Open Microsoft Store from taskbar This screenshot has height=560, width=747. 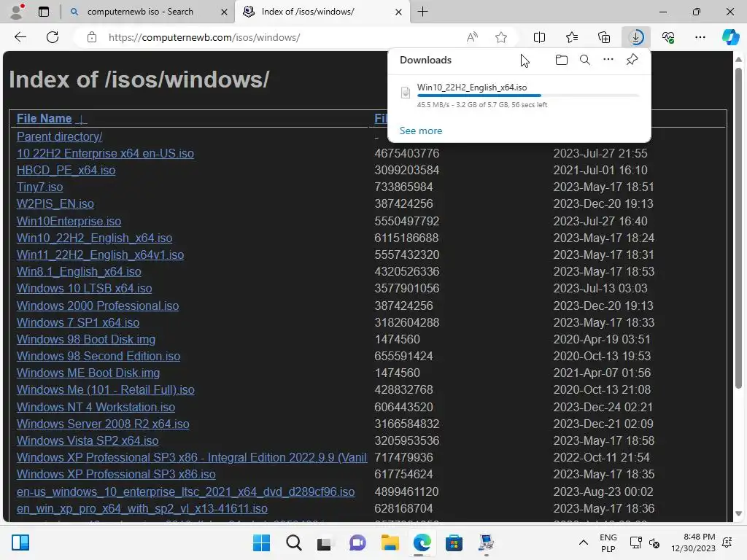point(454,542)
